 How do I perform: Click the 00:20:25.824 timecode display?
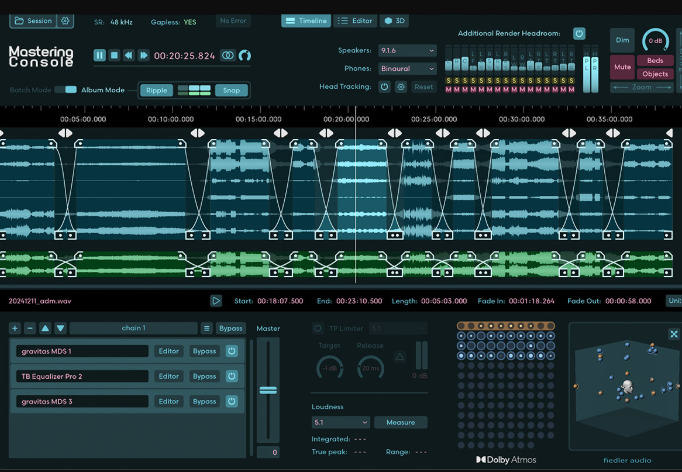(x=184, y=56)
